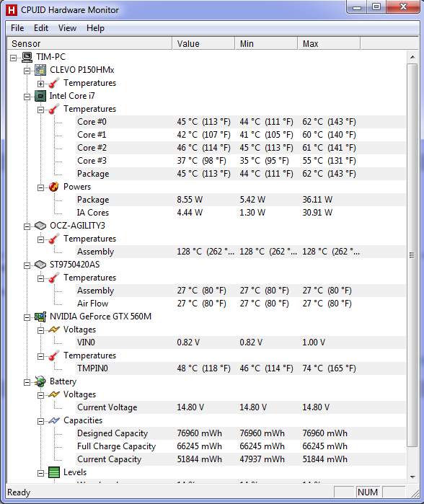Select the Full Charge Capacity row
Image resolution: width=424 pixels, height=504 pixels.
[241, 446]
